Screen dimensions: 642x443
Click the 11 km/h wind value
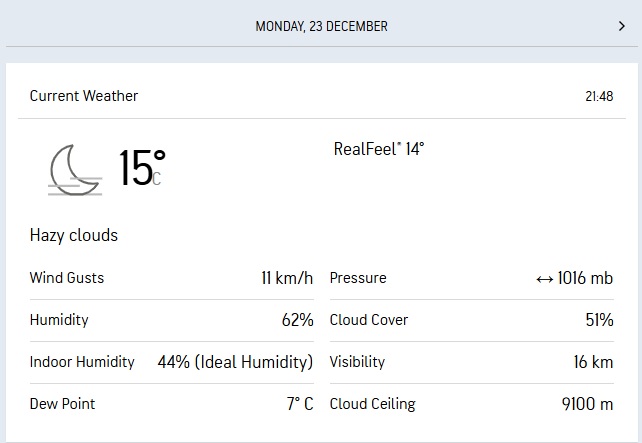[x=287, y=278]
